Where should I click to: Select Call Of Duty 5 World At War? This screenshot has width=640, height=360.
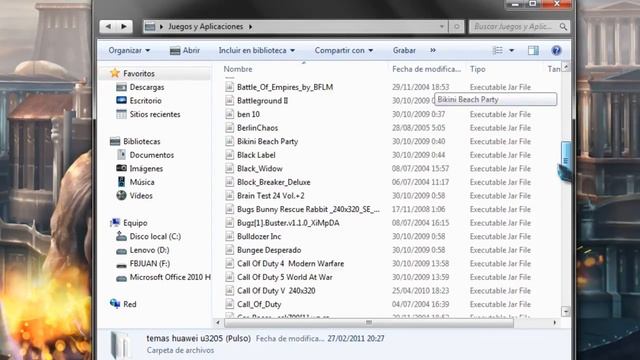click(x=284, y=277)
